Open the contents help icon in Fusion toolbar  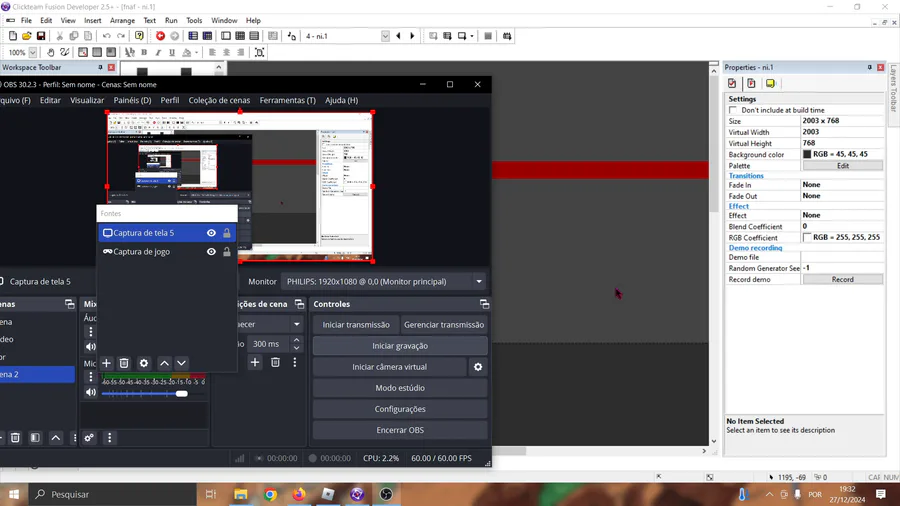[139, 36]
